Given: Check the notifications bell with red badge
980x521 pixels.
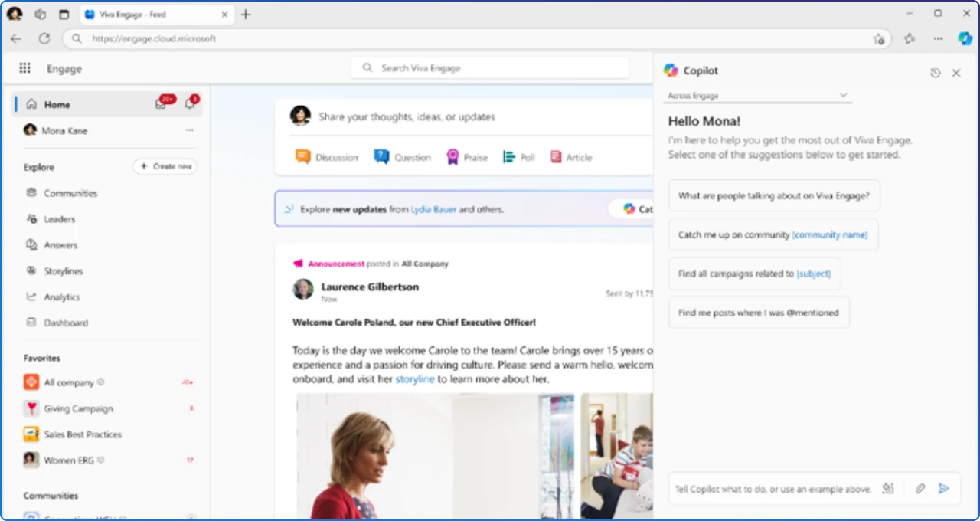Looking at the screenshot, I should tap(189, 103).
